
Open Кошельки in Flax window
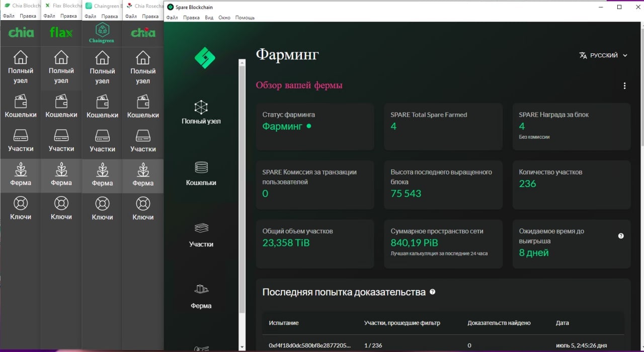[61, 107]
